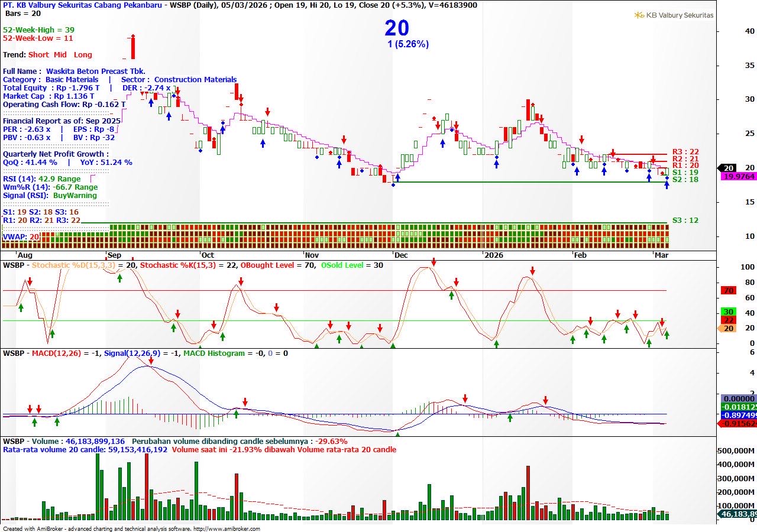Select the "Total Equity : Rp -1.796 T" text
Image resolution: width=757 pixels, height=532 pixels.
coord(51,87)
